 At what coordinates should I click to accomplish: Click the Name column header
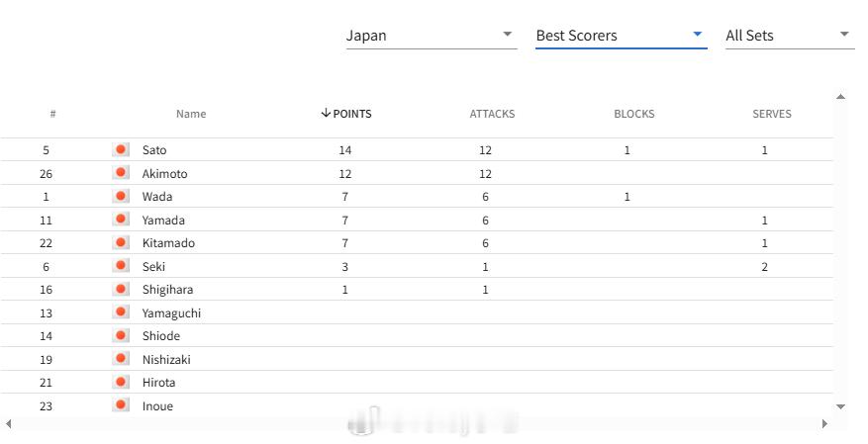point(191,114)
